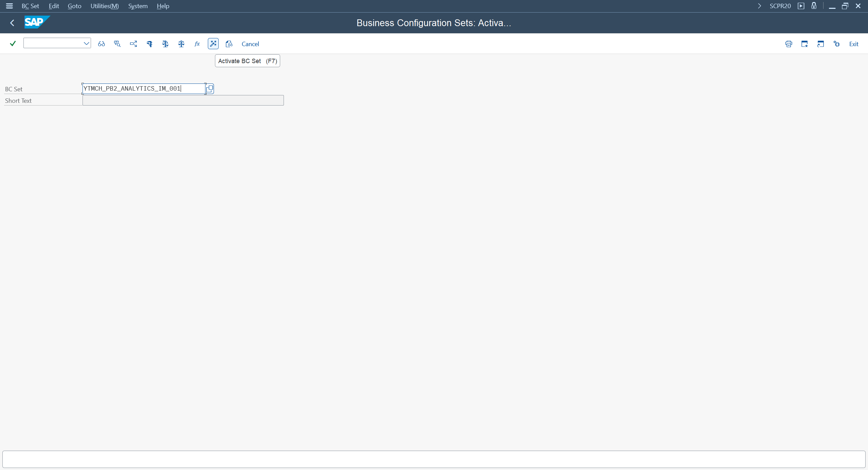Click the Activate BC Set wand icon
The width and height of the screenshot is (868, 470).
(213, 44)
